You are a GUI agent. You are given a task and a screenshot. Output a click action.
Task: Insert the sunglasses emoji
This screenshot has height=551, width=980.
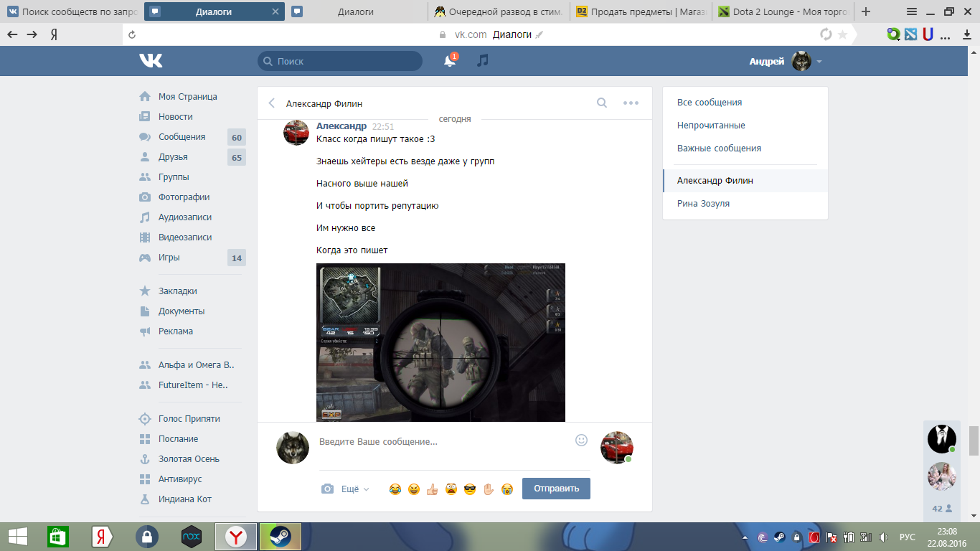[470, 489]
